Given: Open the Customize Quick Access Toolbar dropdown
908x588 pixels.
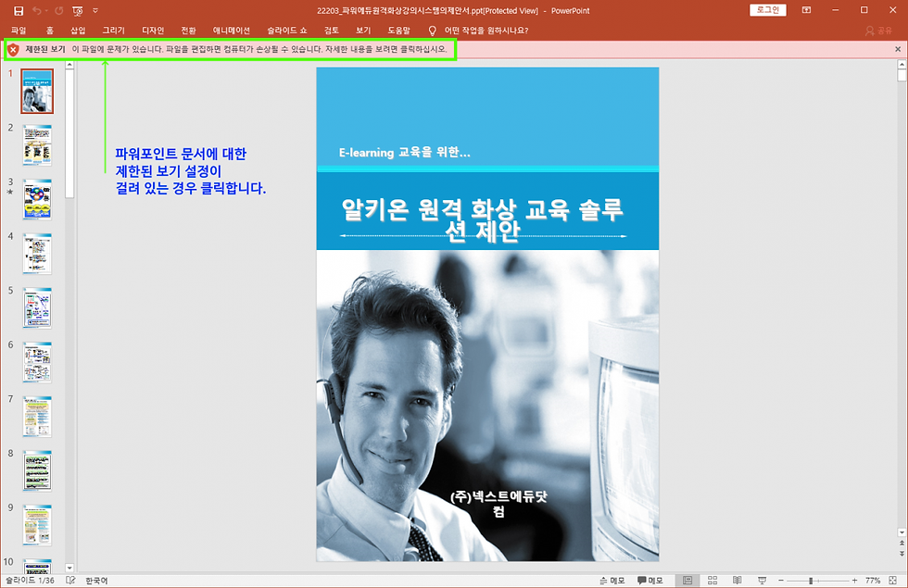Looking at the screenshot, I should (95, 10).
